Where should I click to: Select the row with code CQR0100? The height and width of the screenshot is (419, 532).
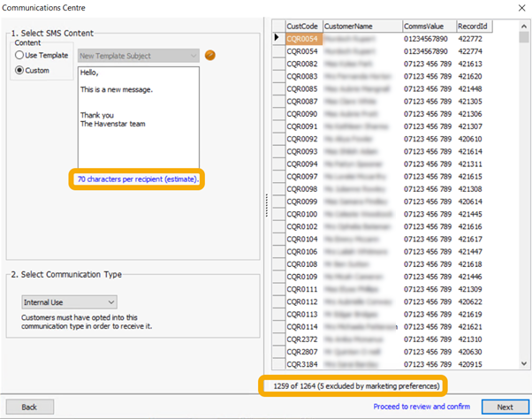(x=302, y=214)
